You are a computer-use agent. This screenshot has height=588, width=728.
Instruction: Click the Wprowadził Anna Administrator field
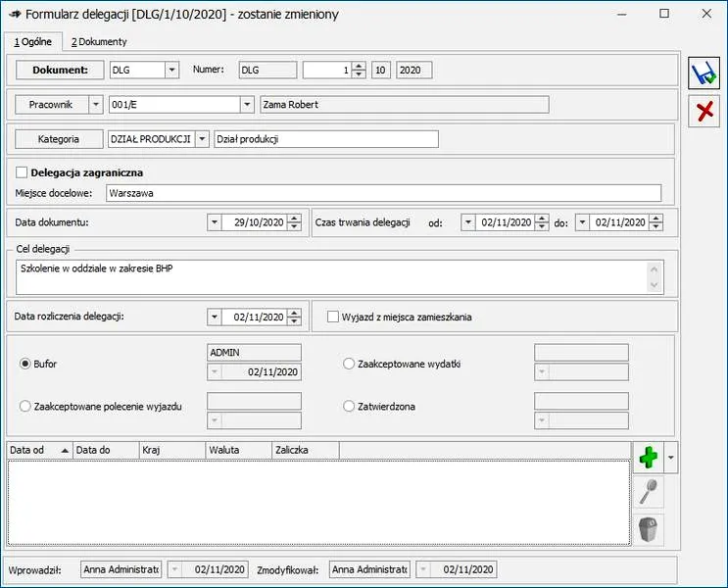coord(121,569)
